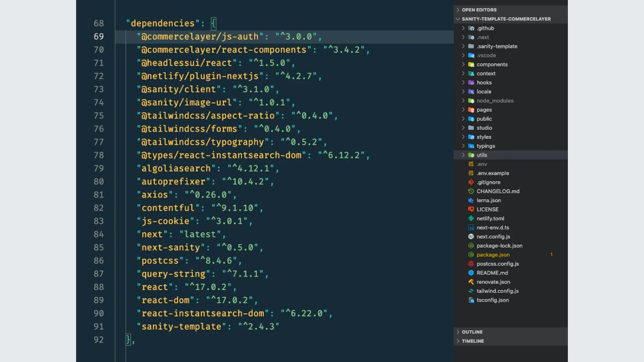Click the .github folder icon
This screenshot has height=362, width=644.
tap(471, 28)
